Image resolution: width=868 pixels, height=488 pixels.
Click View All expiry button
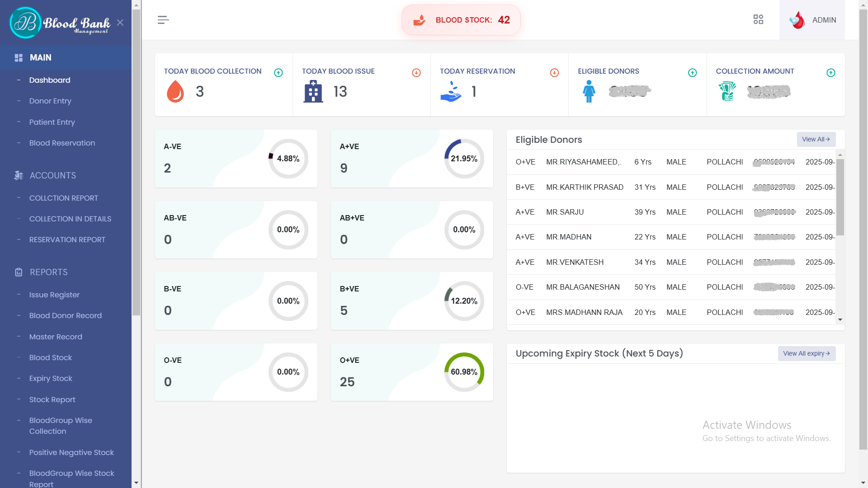[x=806, y=353]
